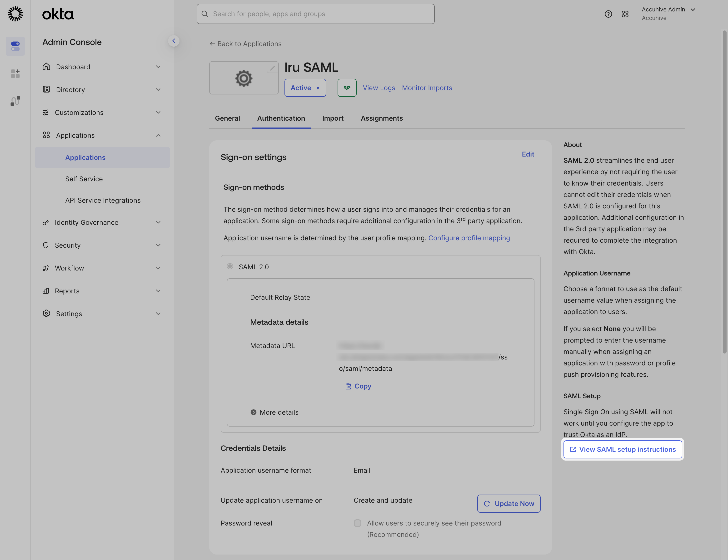728x560 pixels.
Task: Open the Assignments tab
Action: pos(382,118)
